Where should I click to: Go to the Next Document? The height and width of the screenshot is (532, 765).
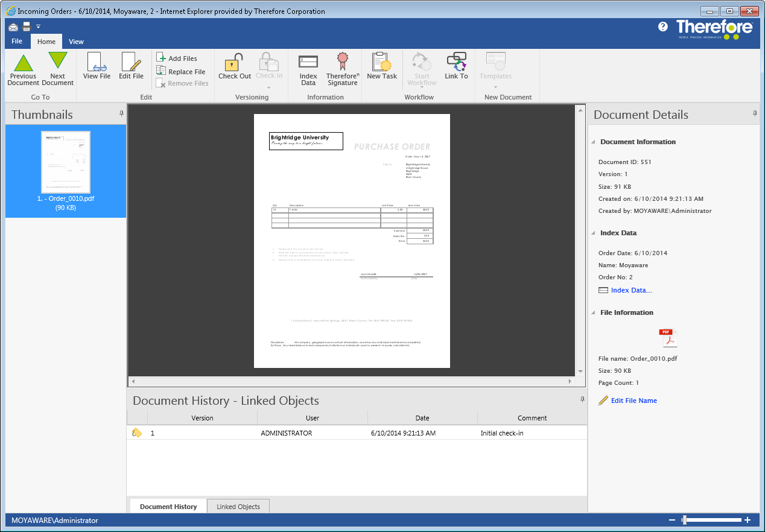(58, 69)
